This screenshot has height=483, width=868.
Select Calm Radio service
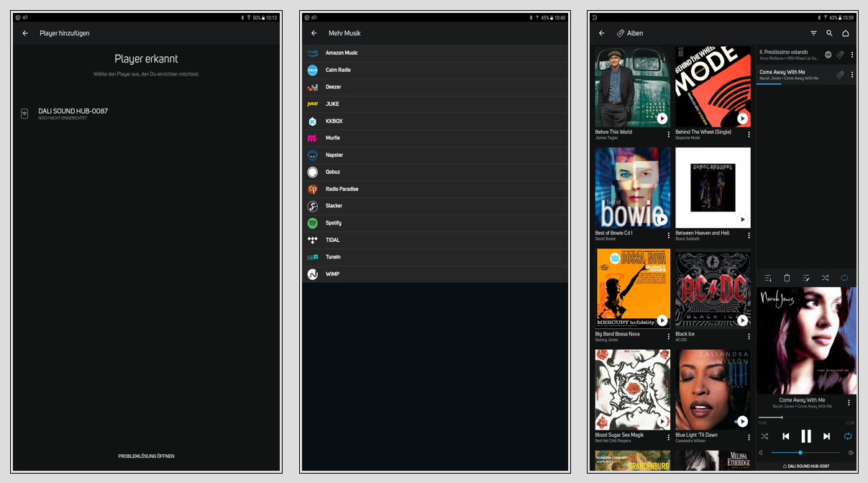pyautogui.click(x=435, y=70)
